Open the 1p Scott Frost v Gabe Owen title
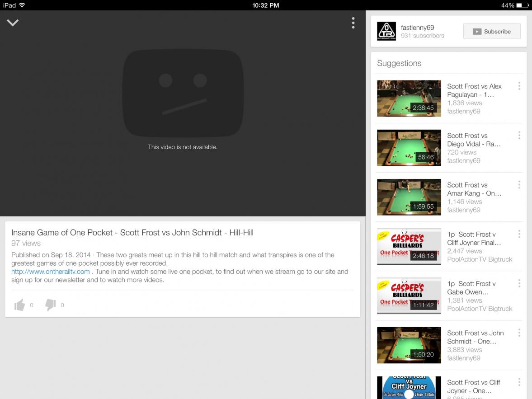532x399 pixels. 471,287
